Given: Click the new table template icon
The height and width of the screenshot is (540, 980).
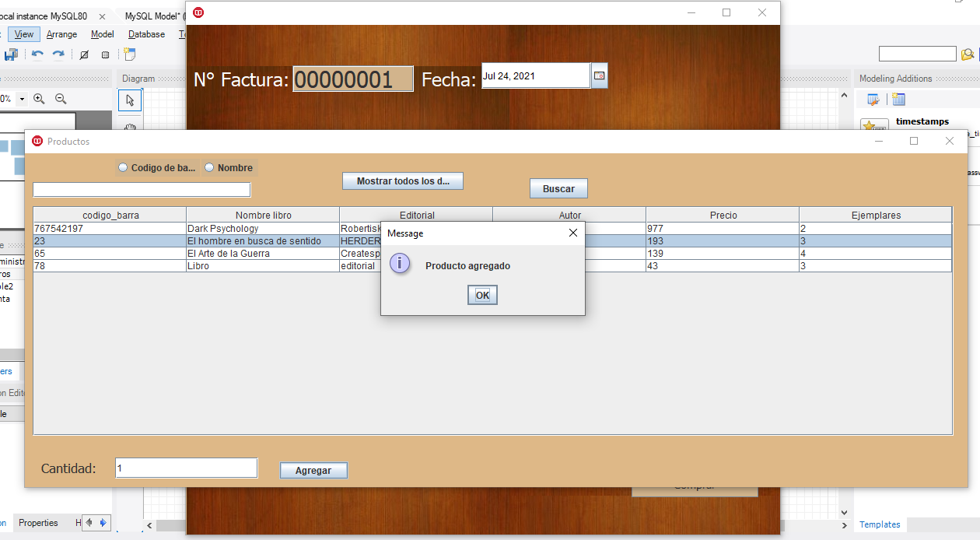Looking at the screenshot, I should (x=898, y=99).
